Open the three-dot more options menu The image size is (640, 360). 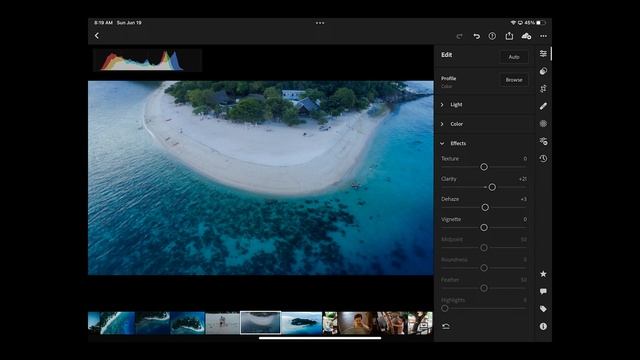[543, 36]
